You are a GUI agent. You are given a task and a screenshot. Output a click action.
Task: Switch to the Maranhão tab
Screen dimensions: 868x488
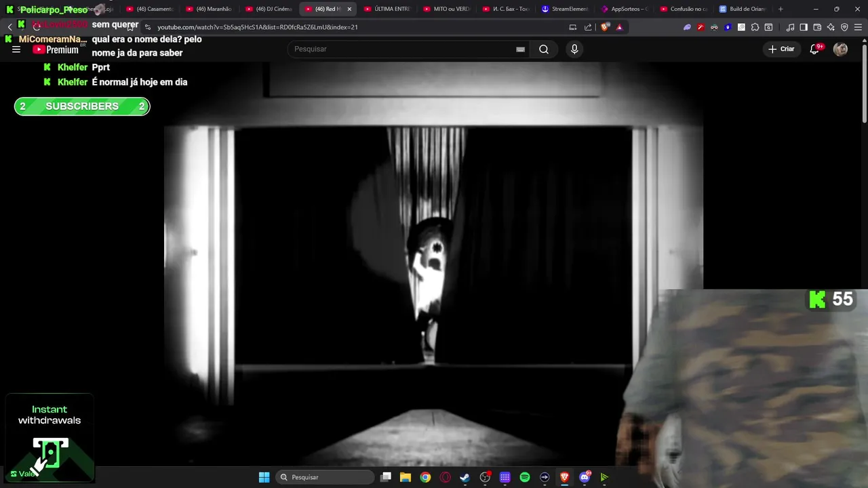(x=209, y=9)
